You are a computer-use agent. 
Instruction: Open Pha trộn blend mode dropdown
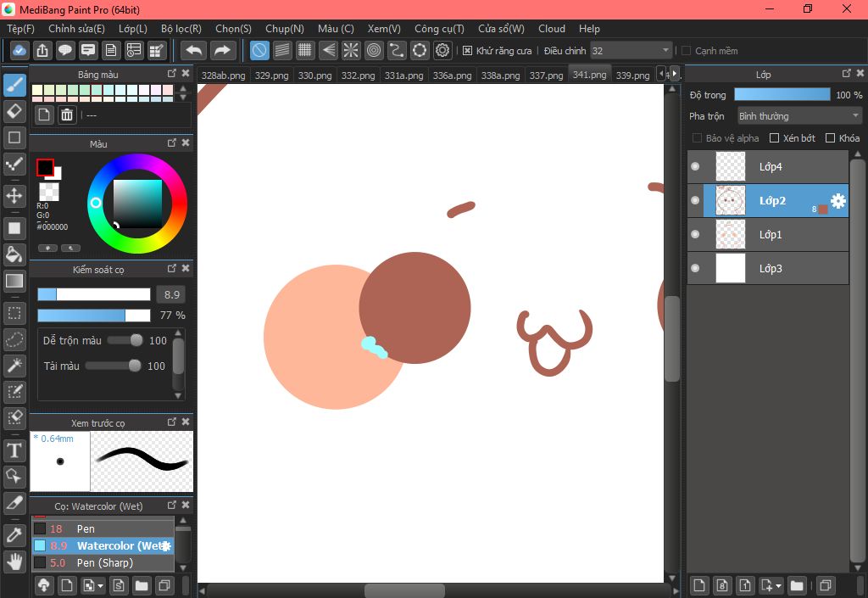point(799,115)
